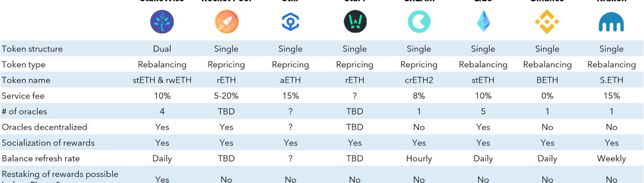Screen dimensions: 644x183
Task: Select the Token type row label
Action: [x=23, y=64]
